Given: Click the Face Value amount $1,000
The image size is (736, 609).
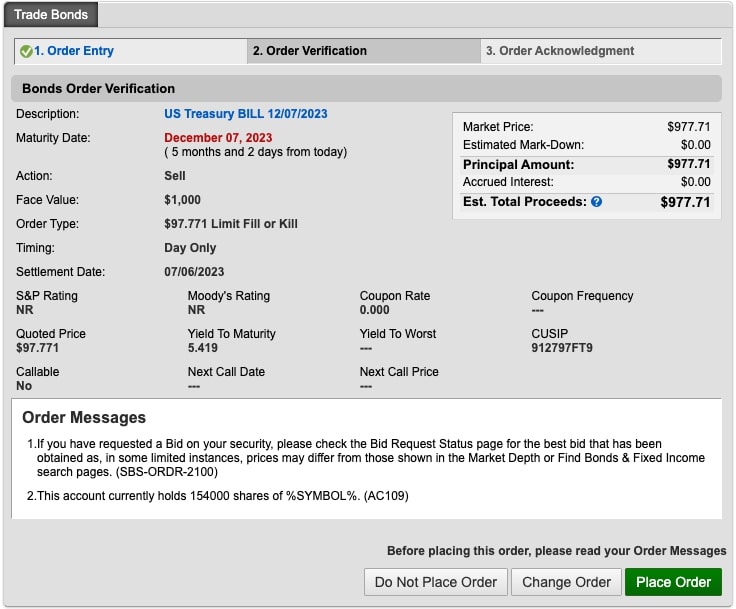Looking at the screenshot, I should pos(183,200).
